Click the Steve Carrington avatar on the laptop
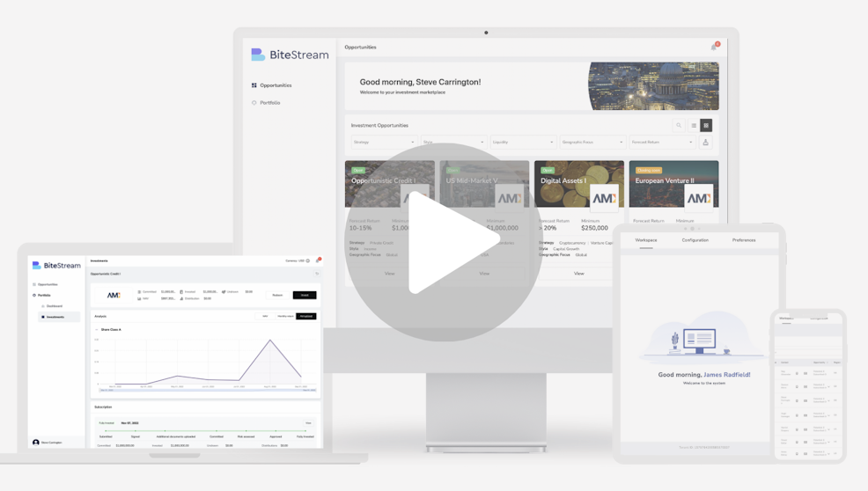 (x=36, y=443)
